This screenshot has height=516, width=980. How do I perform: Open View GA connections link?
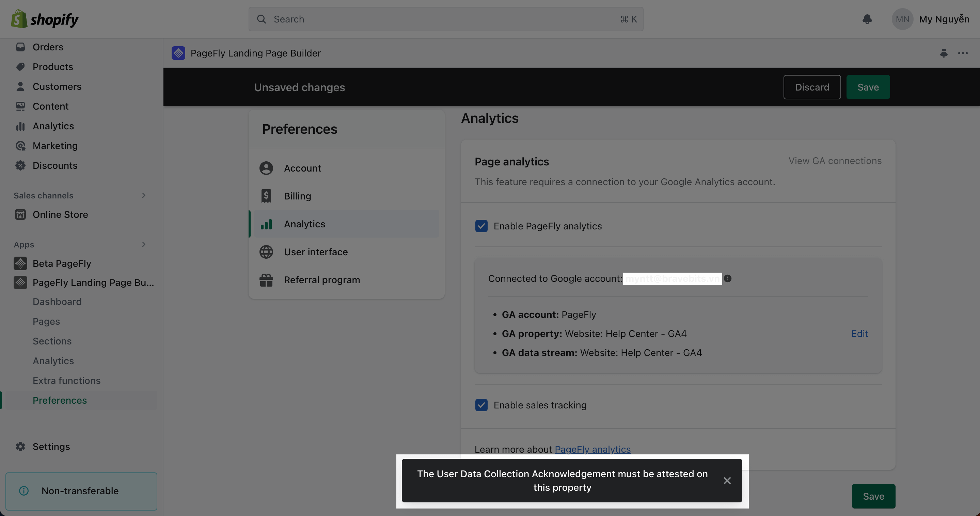tap(835, 161)
